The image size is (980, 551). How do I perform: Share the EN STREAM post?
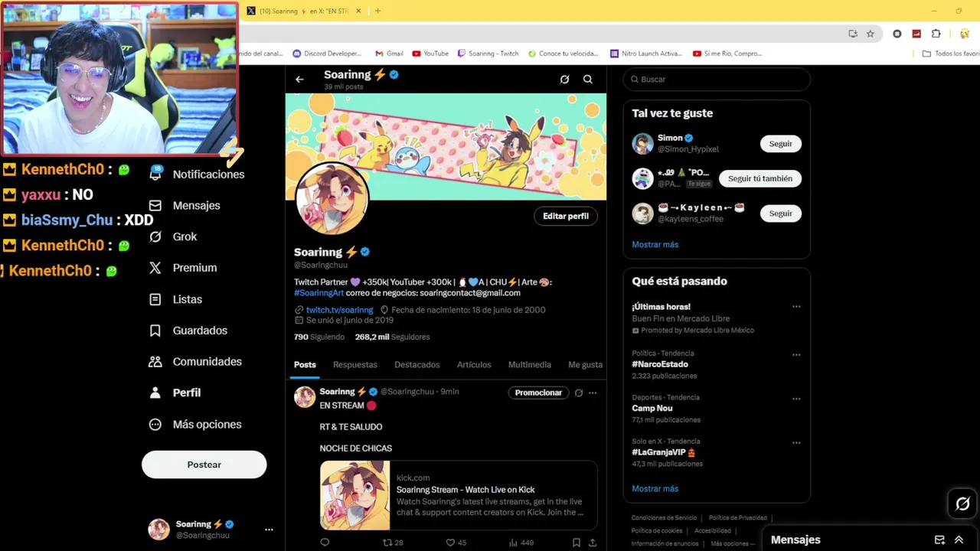tap(593, 543)
